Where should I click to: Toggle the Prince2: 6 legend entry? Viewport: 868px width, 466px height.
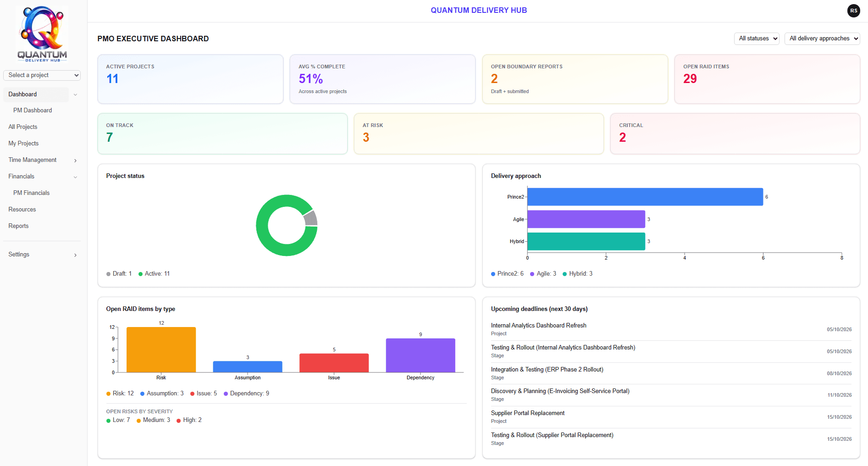(507, 274)
